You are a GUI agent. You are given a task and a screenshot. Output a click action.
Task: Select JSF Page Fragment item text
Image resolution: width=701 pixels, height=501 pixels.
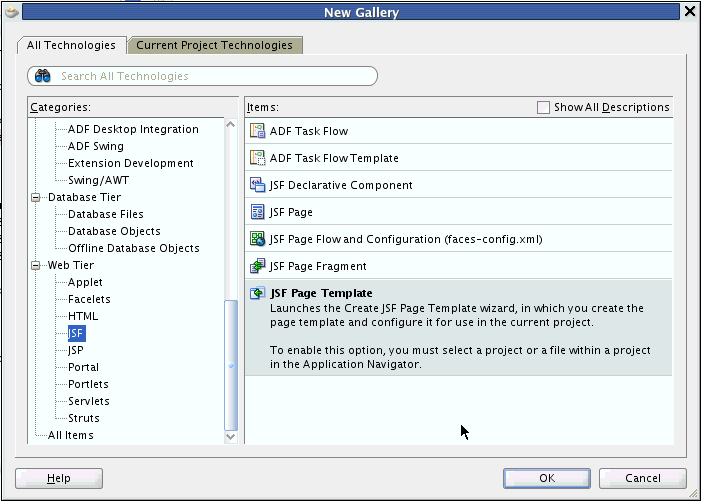[318, 266]
